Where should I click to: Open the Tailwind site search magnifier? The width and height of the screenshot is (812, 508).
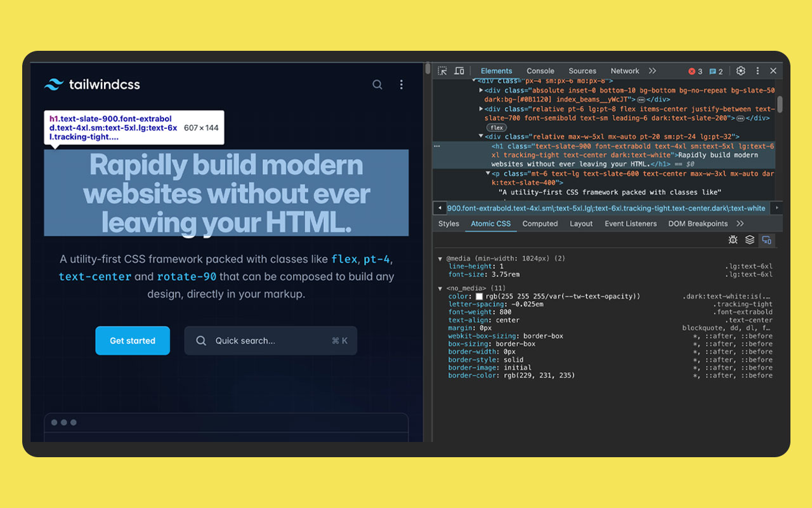377,84
